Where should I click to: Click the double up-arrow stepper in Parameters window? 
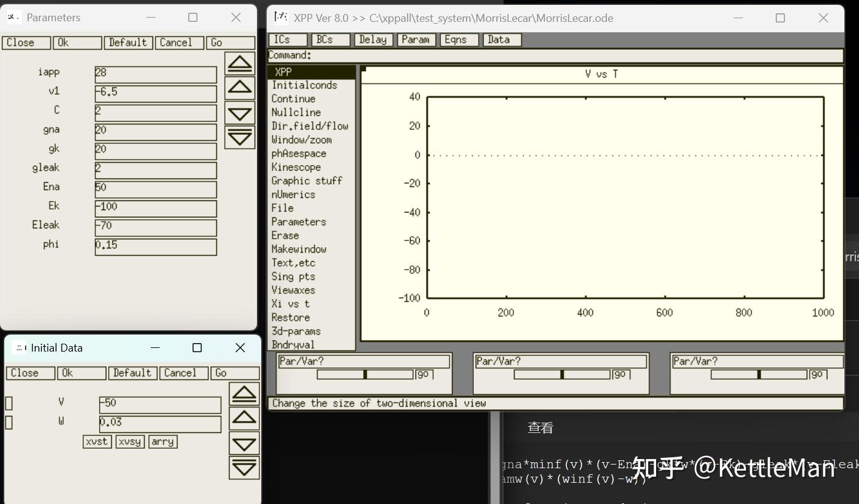coord(240,63)
